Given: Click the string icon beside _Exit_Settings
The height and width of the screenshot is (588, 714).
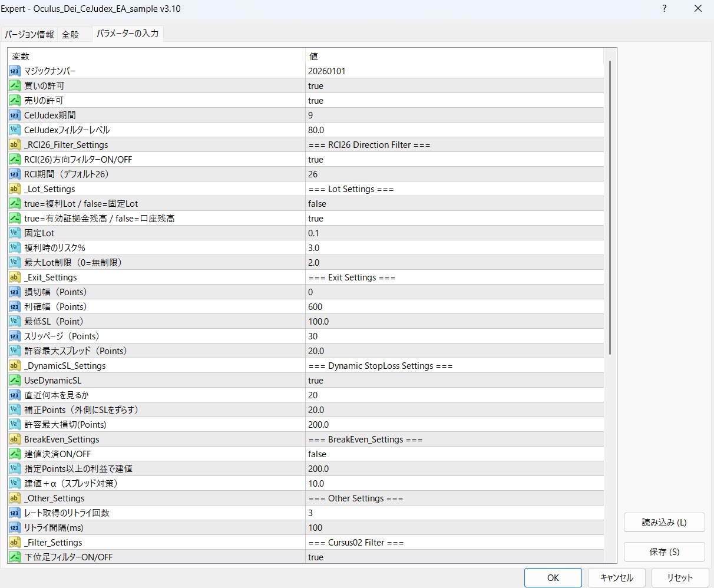Looking at the screenshot, I should [15, 278].
